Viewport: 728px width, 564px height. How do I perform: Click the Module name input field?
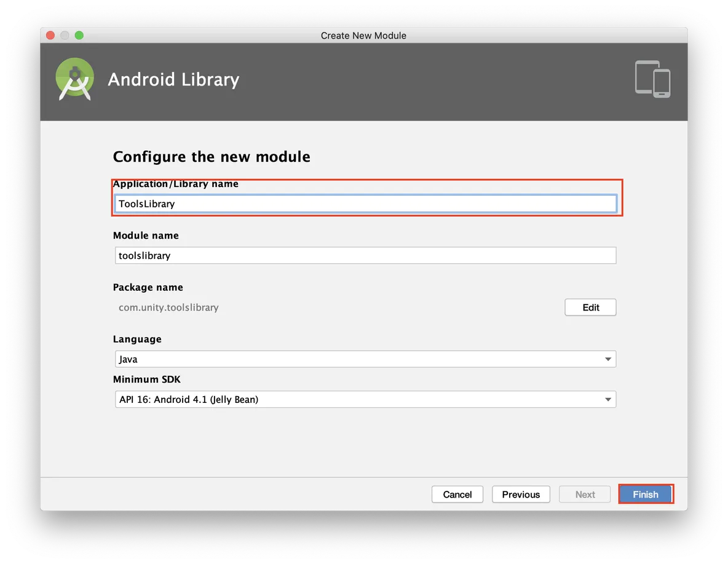[x=365, y=255]
